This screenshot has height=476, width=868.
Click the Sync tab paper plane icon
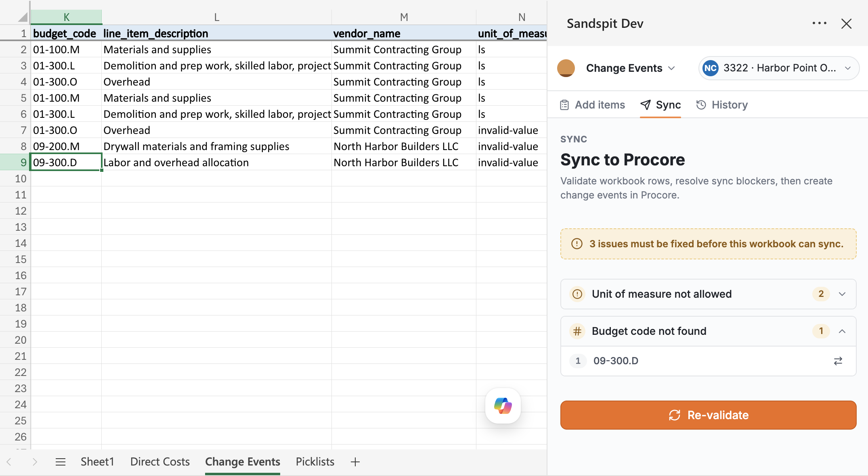pyautogui.click(x=646, y=105)
